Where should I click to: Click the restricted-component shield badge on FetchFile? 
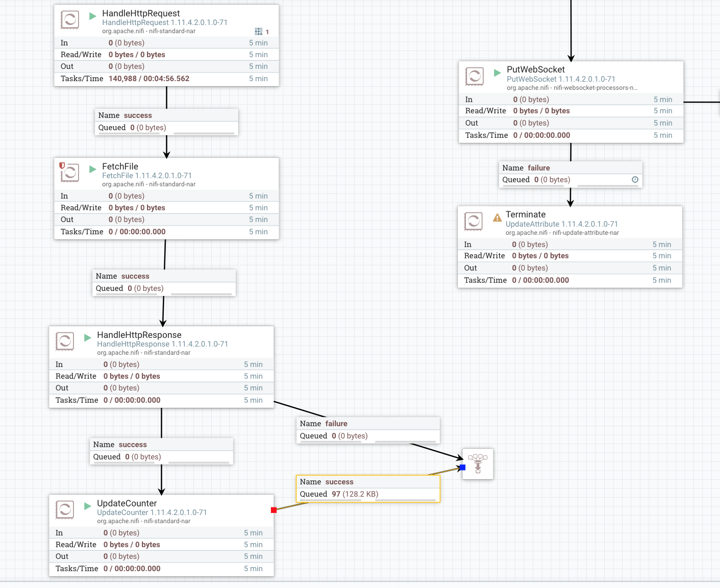(62, 166)
